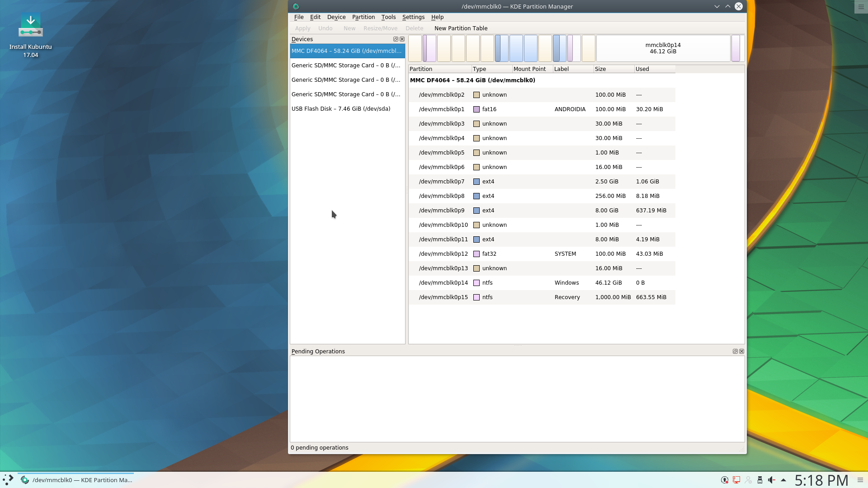
Task: Select the /dev/mmcblk0p2 partition row
Action: [542, 95]
